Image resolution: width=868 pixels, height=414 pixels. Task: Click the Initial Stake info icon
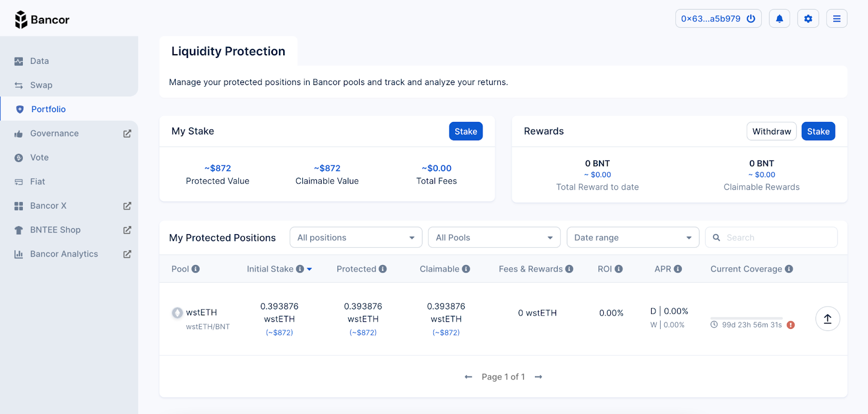[x=300, y=269]
